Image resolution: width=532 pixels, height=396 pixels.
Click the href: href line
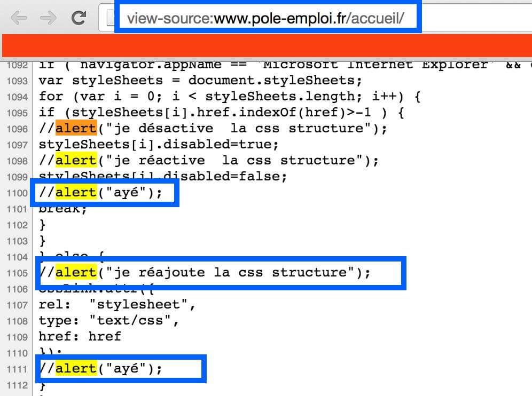80,337
